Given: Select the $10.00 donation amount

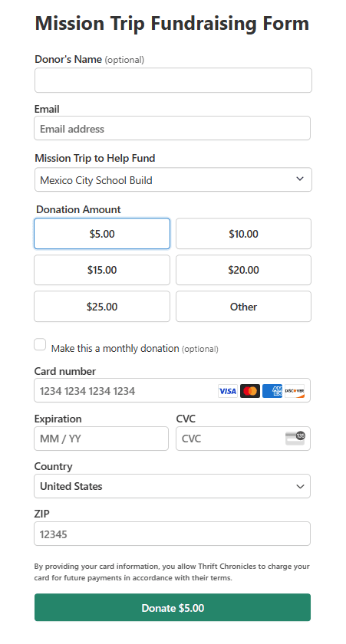Looking at the screenshot, I should (x=243, y=234).
